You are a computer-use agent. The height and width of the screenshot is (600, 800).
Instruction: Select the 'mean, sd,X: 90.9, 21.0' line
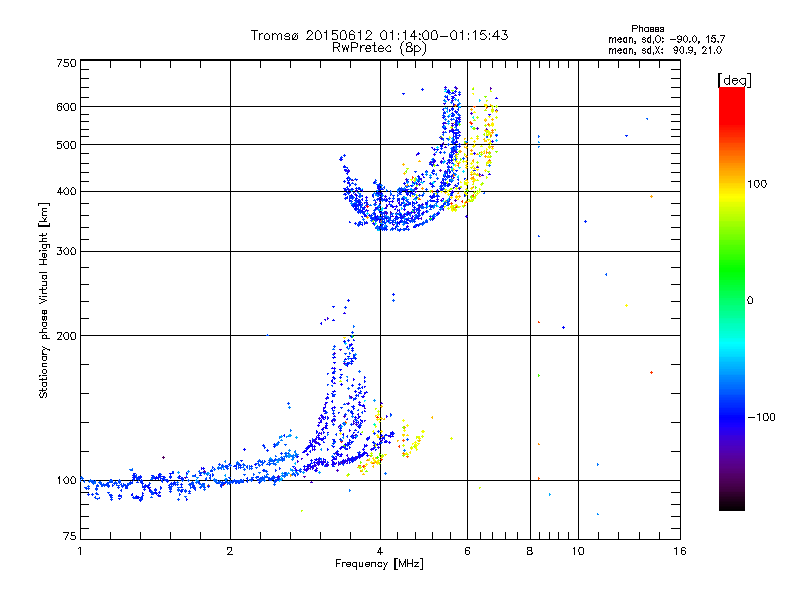[x=665, y=50]
